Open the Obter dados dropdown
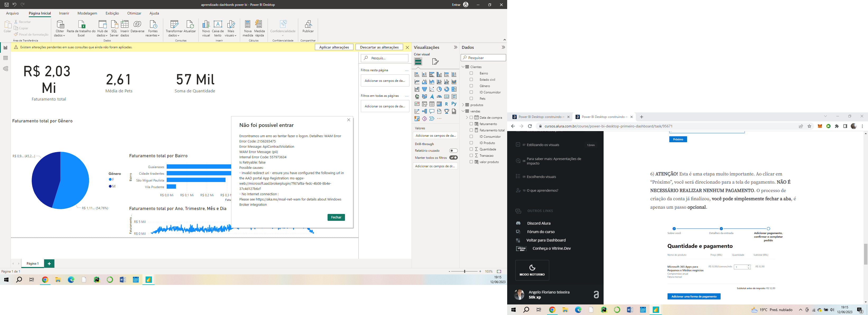The width and height of the screenshot is (868, 315). click(60, 33)
